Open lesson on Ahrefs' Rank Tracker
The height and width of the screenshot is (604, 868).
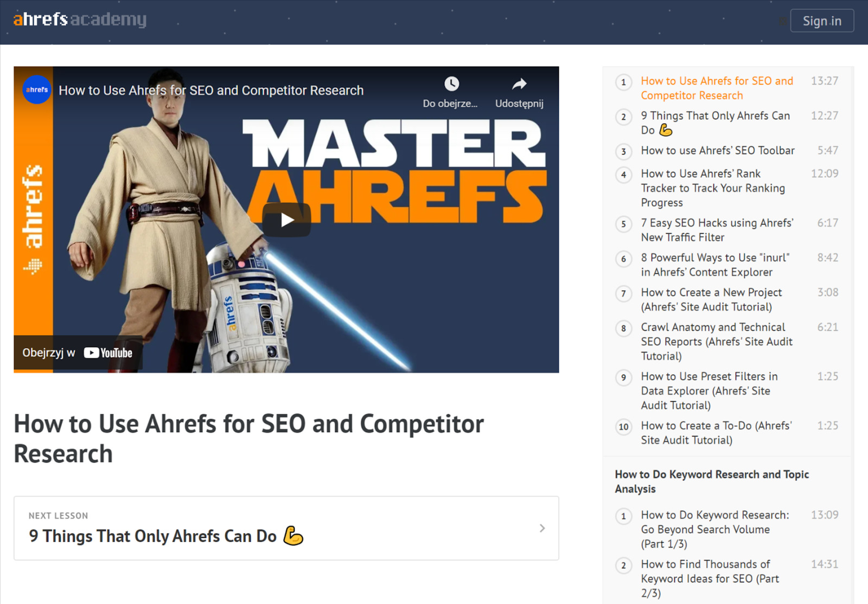(713, 188)
